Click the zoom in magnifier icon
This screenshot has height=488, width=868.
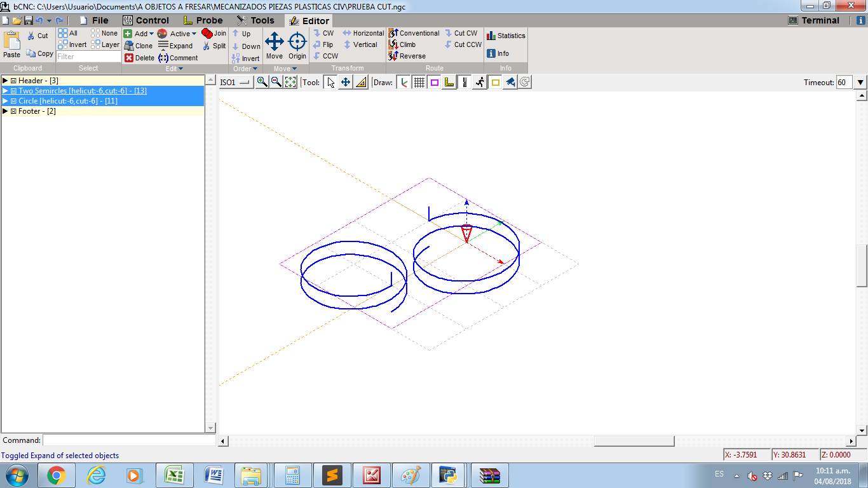pyautogui.click(x=262, y=82)
